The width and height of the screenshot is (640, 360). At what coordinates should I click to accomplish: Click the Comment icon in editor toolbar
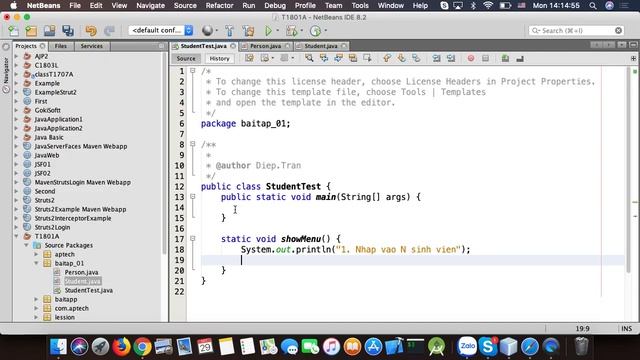(505, 58)
